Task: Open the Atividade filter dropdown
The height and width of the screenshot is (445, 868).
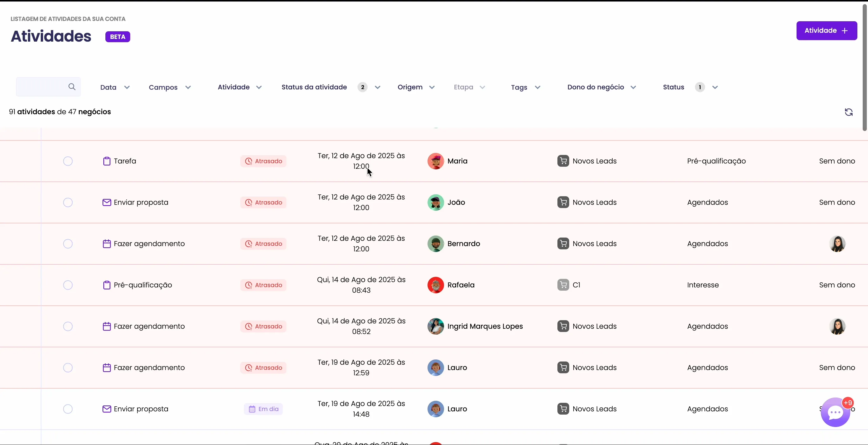Action: [239, 87]
